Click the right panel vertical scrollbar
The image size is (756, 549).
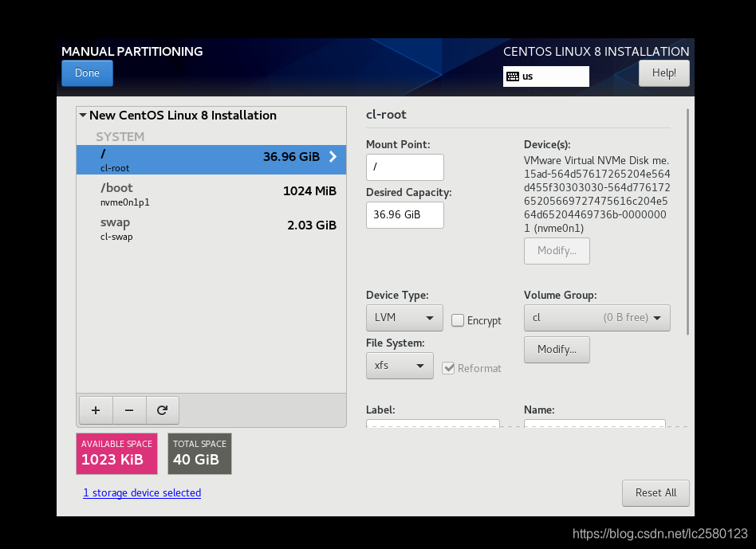[x=687, y=222]
